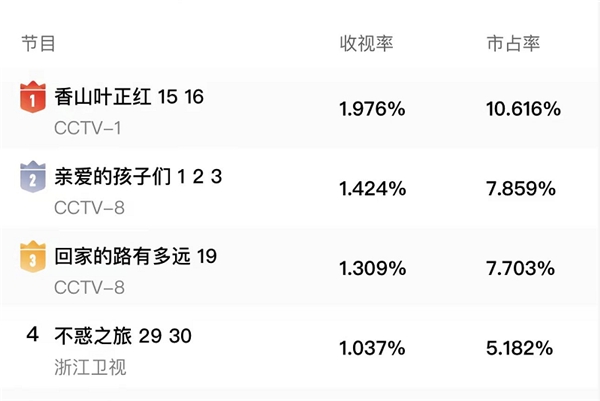Sort by the 收视率 column header

367,43
